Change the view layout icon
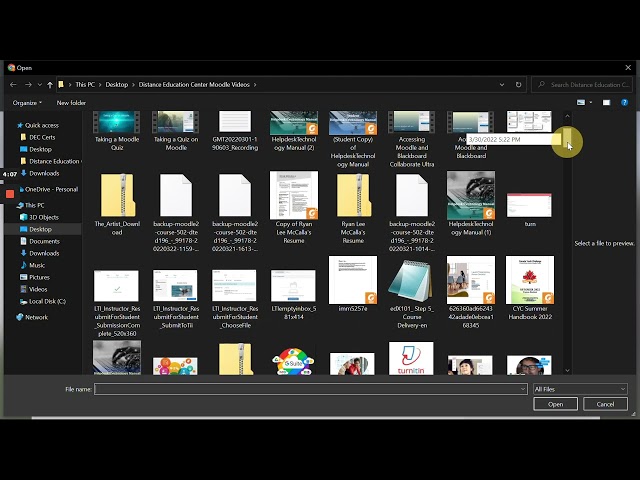This screenshot has width=640, height=480. pos(581,102)
